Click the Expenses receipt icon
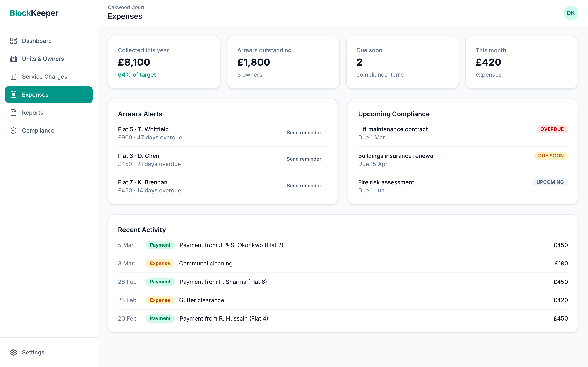This screenshot has height=367, width=588. (13, 94)
